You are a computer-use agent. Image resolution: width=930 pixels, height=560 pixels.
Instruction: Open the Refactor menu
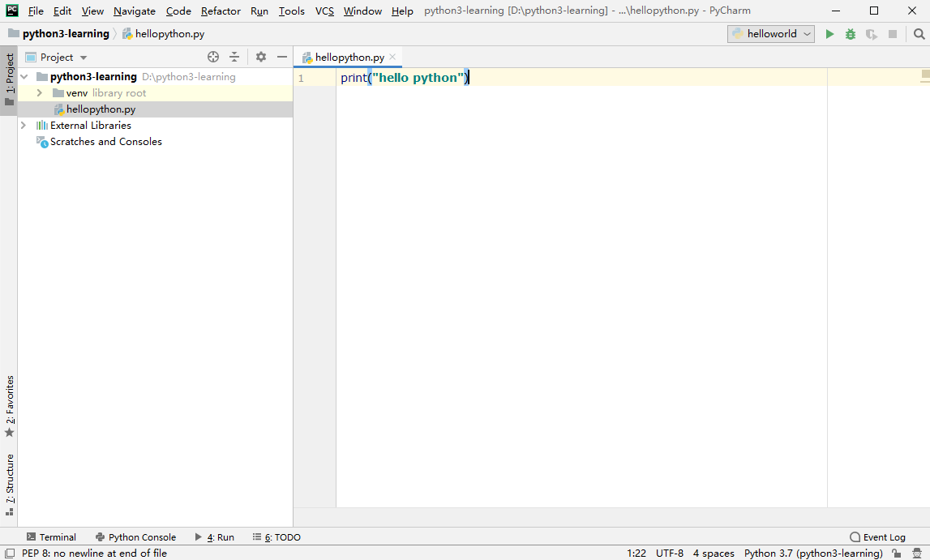click(221, 11)
